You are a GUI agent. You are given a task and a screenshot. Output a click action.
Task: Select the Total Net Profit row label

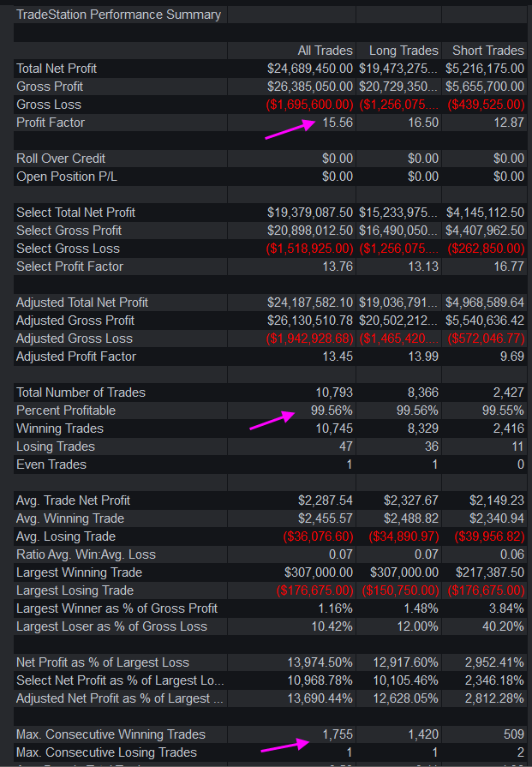pyautogui.click(x=57, y=69)
